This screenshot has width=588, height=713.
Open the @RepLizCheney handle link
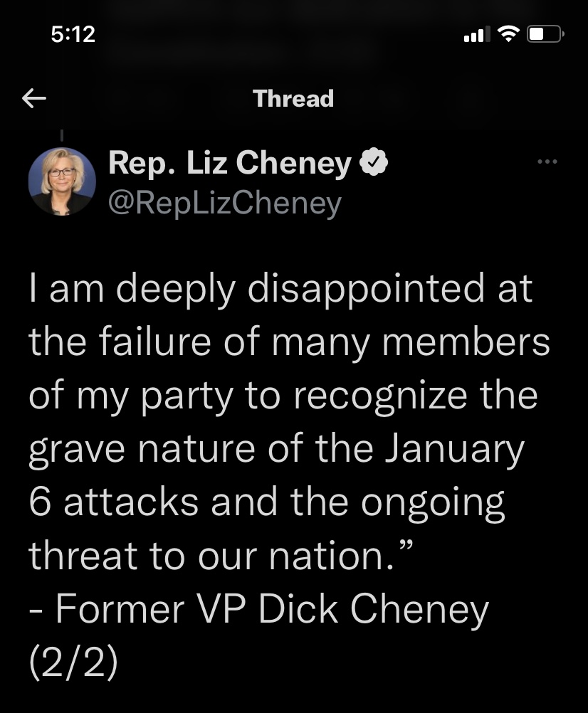224,204
